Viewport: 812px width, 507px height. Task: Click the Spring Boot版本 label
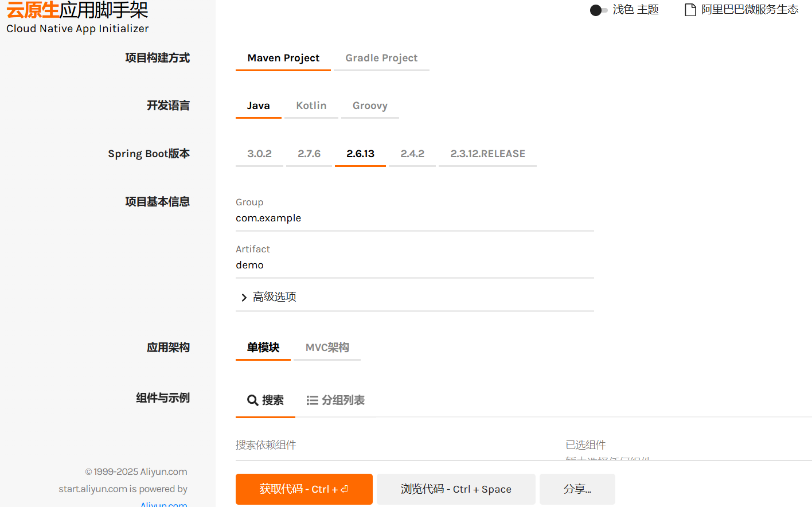[149, 154]
